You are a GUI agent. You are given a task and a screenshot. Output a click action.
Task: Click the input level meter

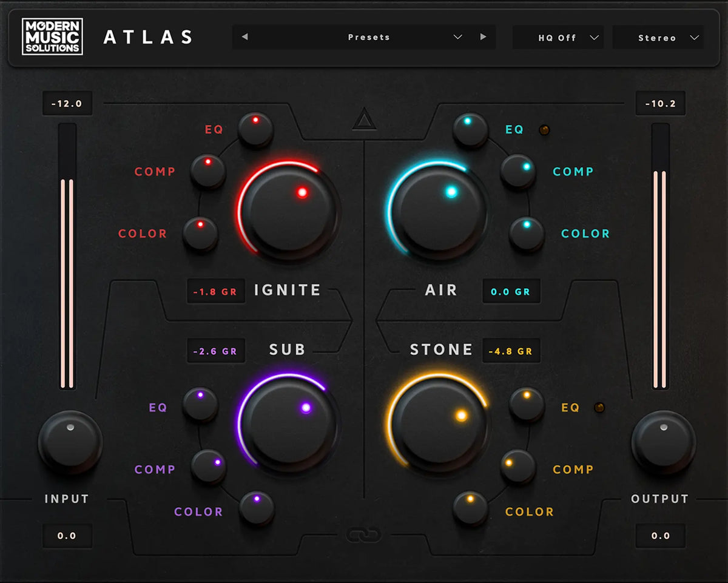[67, 257]
